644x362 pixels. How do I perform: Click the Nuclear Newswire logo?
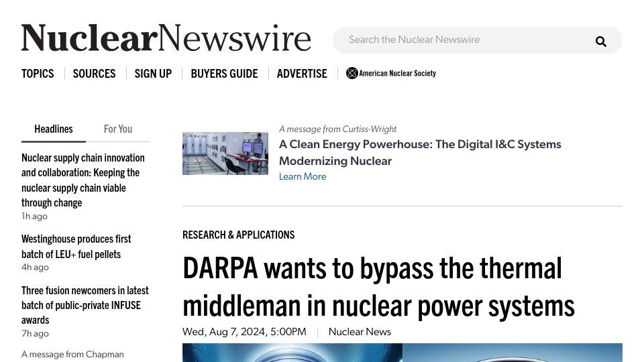pos(166,38)
